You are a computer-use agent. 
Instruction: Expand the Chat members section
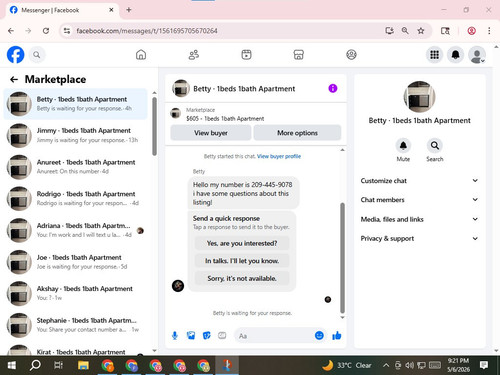tap(419, 200)
